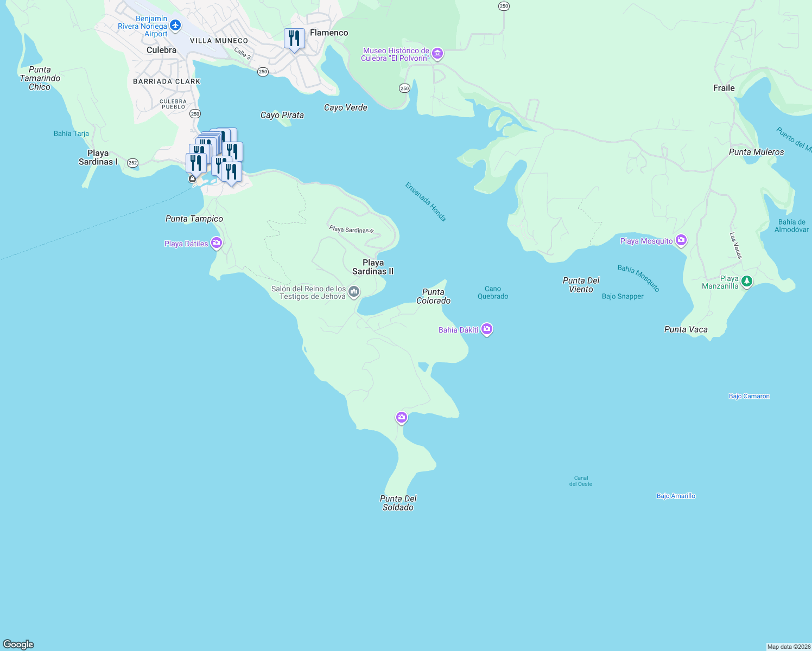Click the Playa Manzanilla label
The image size is (812, 651).
(x=720, y=282)
